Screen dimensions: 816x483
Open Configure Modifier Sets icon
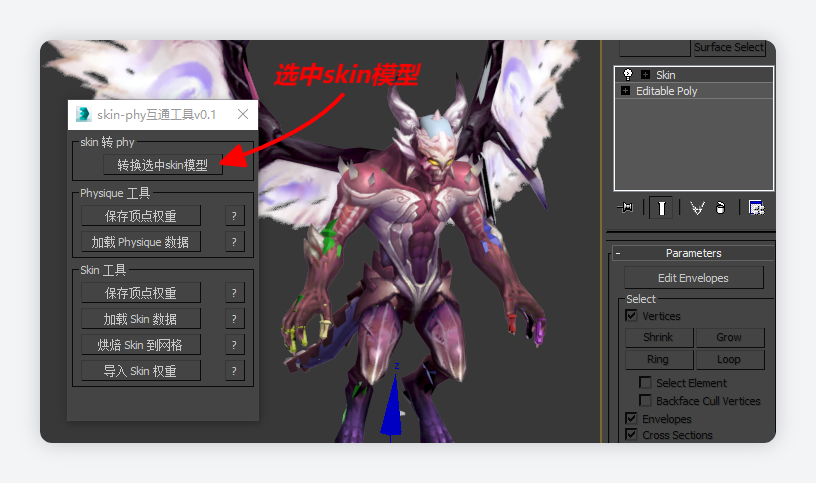tap(757, 208)
